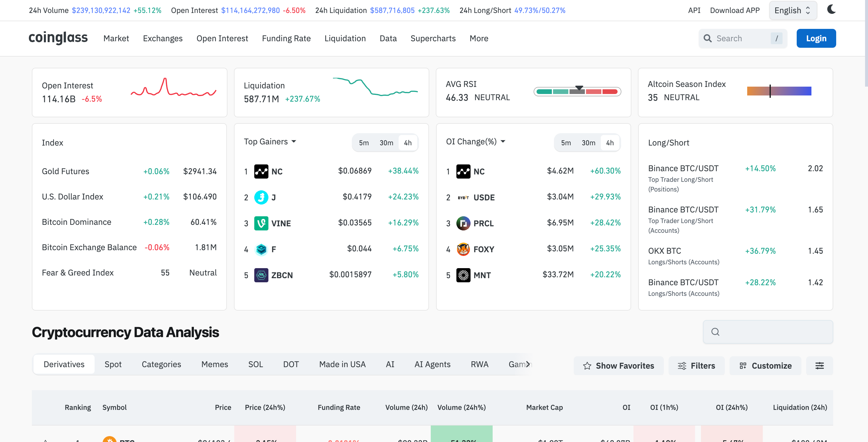Sort by the Funding Rate column header
Viewport: 868px width, 442px height.
pos(339,408)
